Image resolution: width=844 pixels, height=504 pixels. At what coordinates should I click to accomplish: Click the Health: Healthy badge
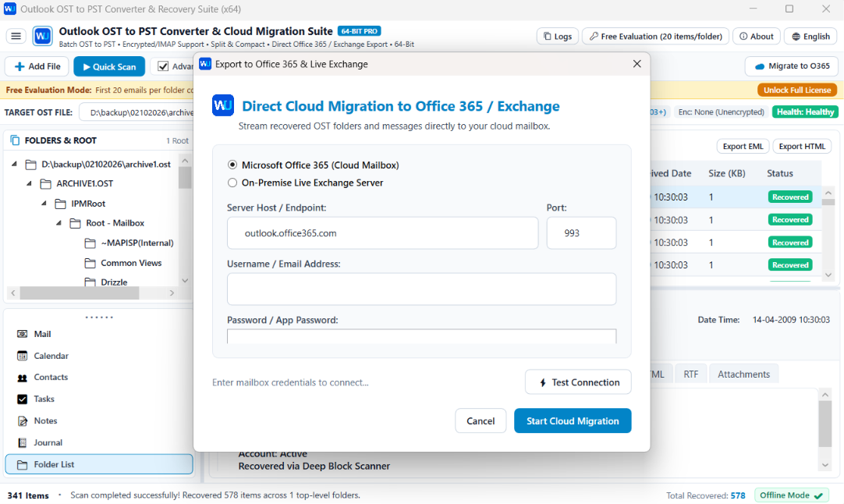805,112
